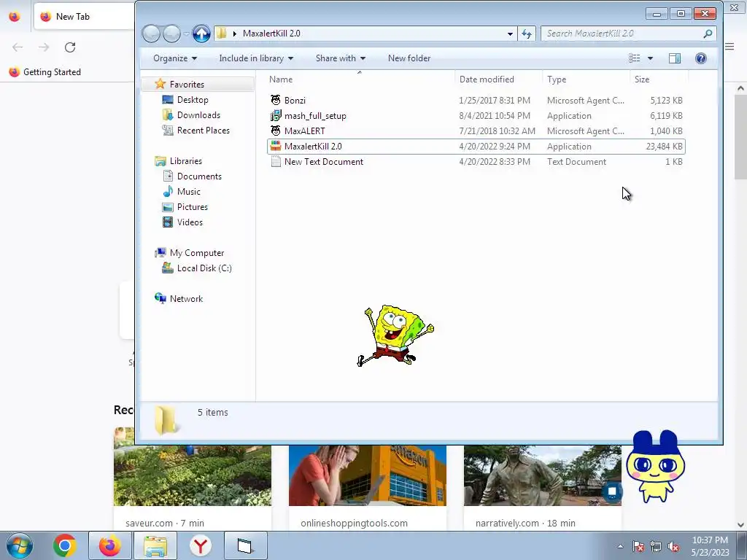The height and width of the screenshot is (560, 747).
Task: Click the Explorer Back navigation button
Action: [151, 34]
